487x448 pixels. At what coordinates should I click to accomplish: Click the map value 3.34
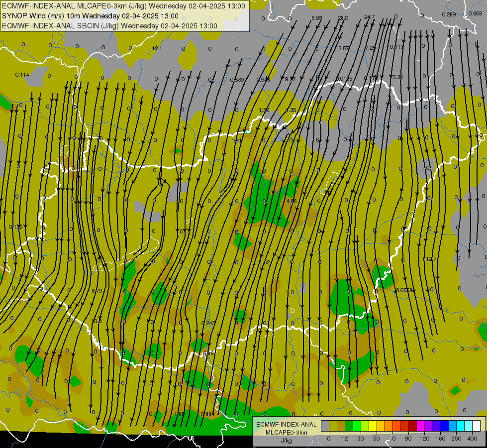(397, 77)
